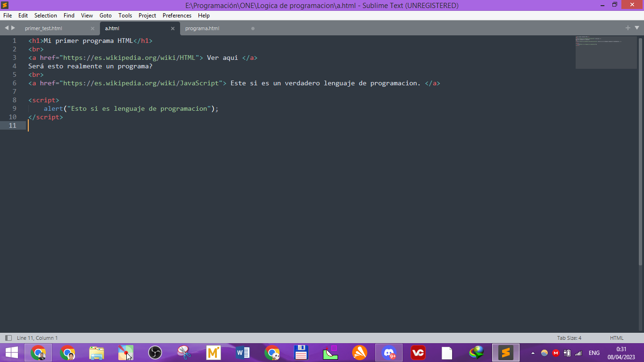
Task: Show hidden system tray icons arrow
Action: coord(533,353)
